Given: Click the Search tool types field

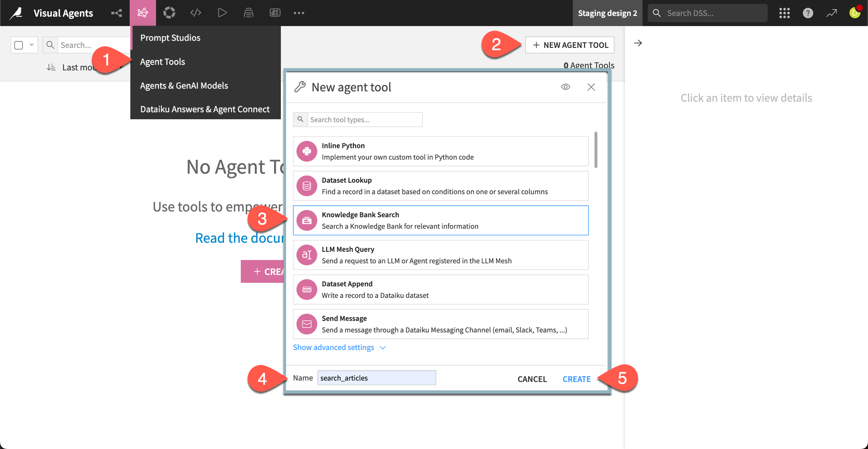Looking at the screenshot, I should coord(365,119).
